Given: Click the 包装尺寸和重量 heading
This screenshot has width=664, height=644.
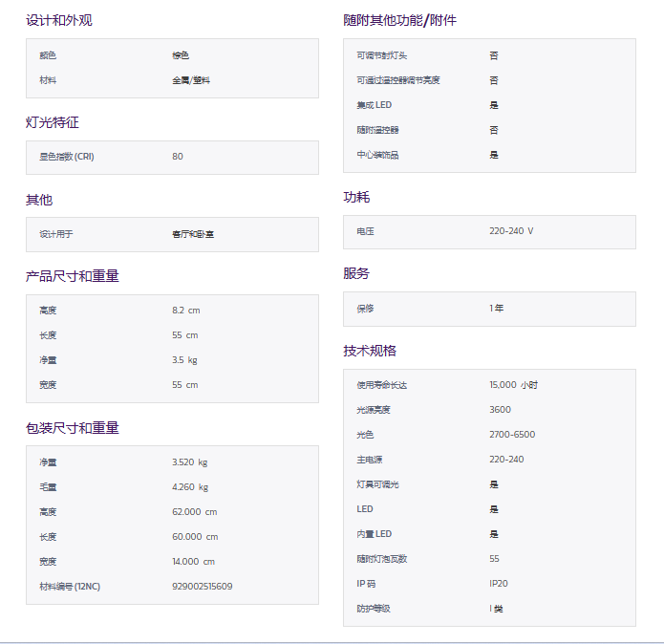Looking at the screenshot, I should (x=73, y=428).
